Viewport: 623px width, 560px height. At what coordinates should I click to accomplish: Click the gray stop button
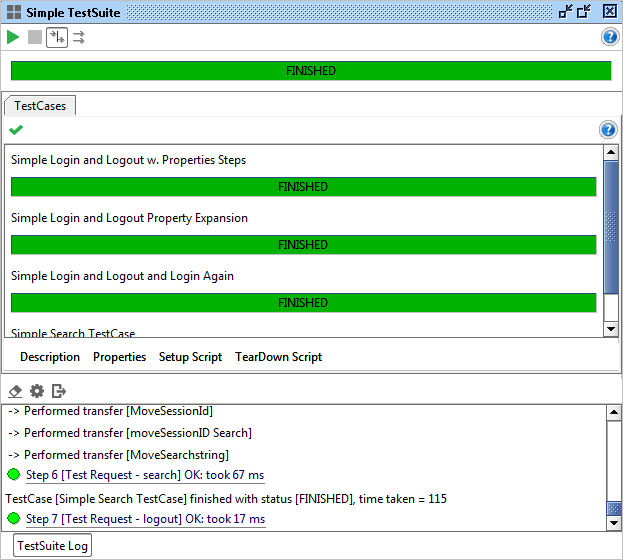35,37
